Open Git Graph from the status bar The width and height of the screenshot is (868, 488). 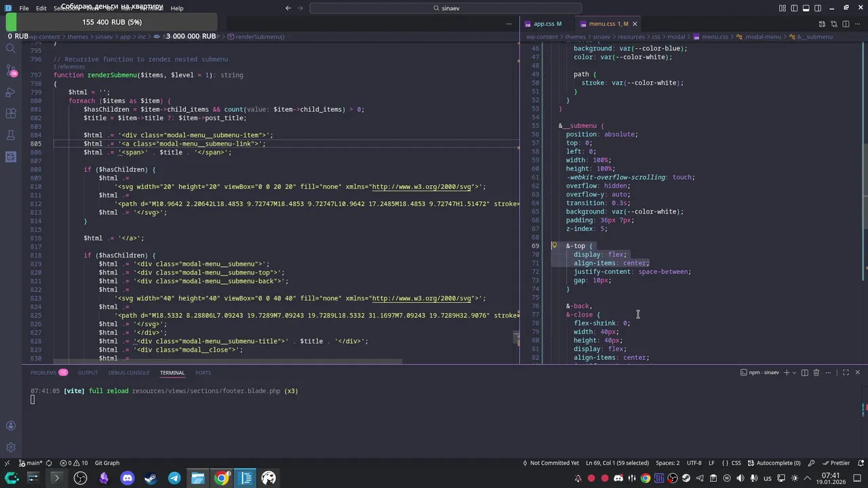[107, 463]
